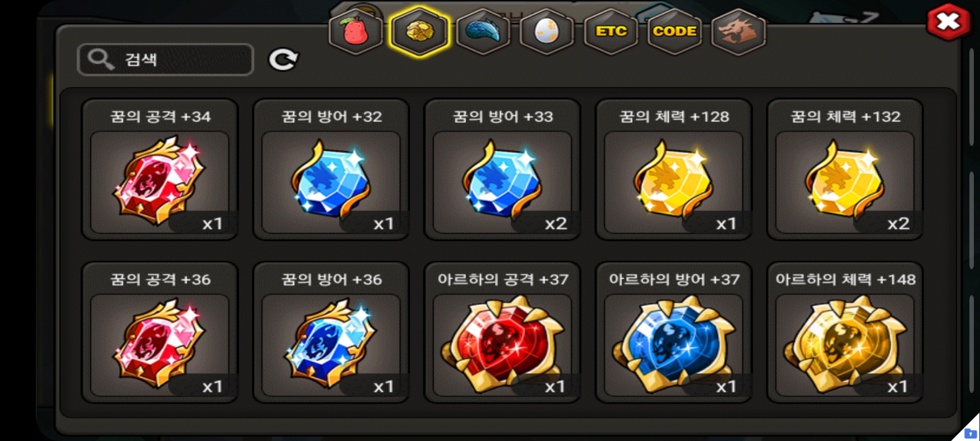Pick the 아르하의 공격 +37 red gem
The image size is (980, 441).
(503, 332)
